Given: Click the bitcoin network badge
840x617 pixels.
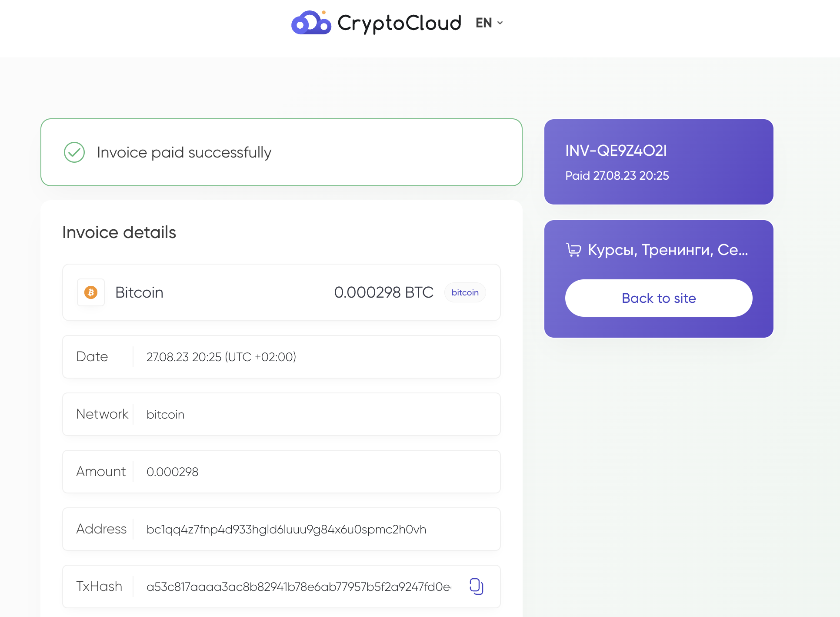Looking at the screenshot, I should tap(465, 292).
